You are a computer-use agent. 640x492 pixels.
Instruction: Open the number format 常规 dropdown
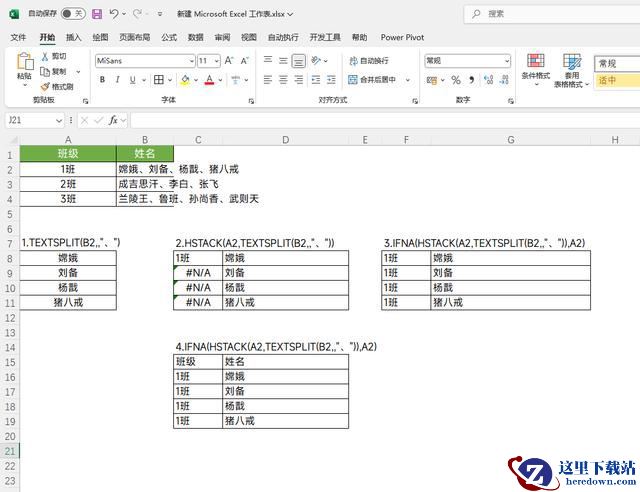pyautogui.click(x=507, y=61)
